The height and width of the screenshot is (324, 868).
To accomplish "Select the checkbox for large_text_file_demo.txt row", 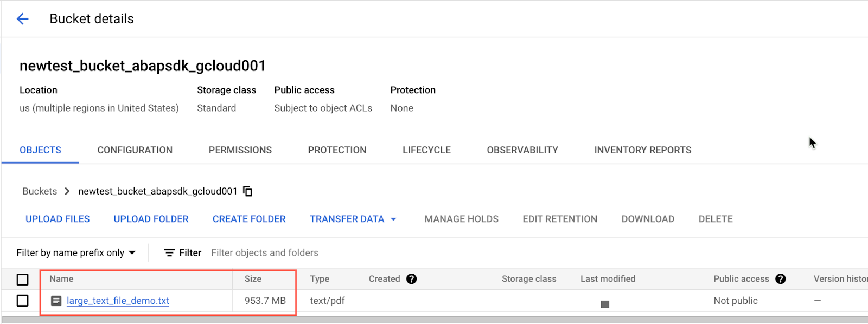I will (23, 301).
